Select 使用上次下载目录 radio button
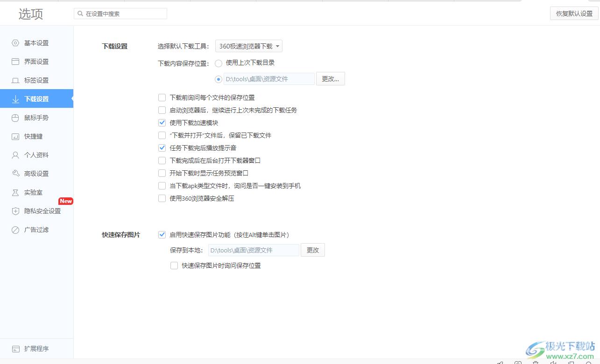 coord(218,63)
